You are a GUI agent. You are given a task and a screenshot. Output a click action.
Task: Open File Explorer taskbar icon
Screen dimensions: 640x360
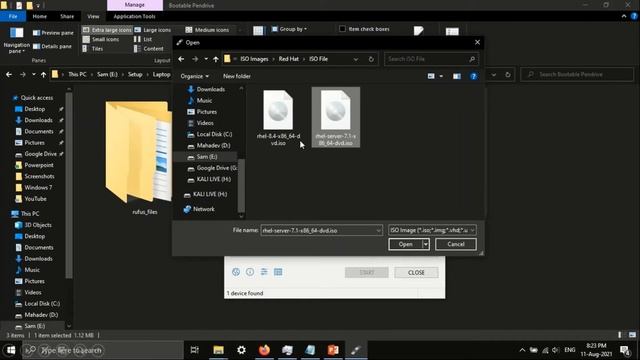tap(218, 350)
